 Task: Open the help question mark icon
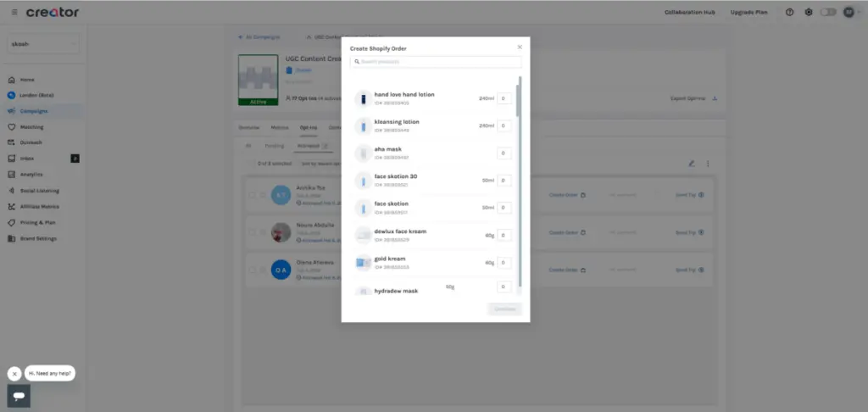click(789, 13)
